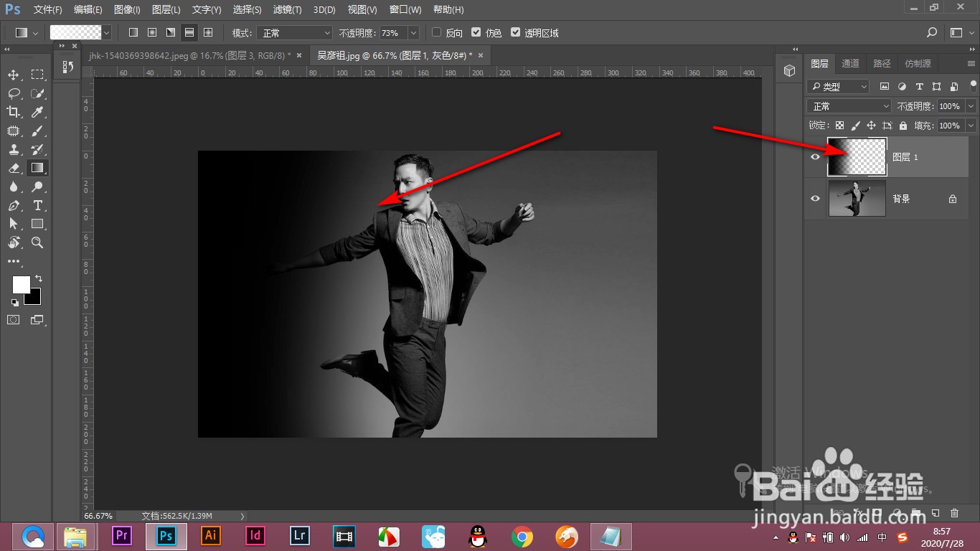Select the Crop tool
Viewport: 980px width, 551px height.
point(14,112)
